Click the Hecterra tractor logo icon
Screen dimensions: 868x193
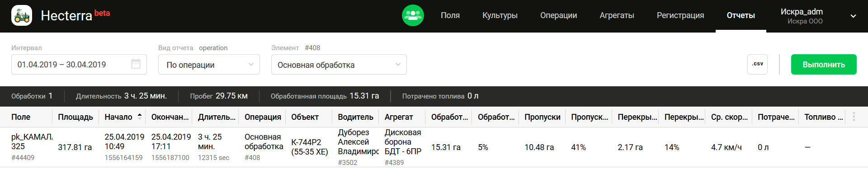pyautogui.click(x=22, y=16)
